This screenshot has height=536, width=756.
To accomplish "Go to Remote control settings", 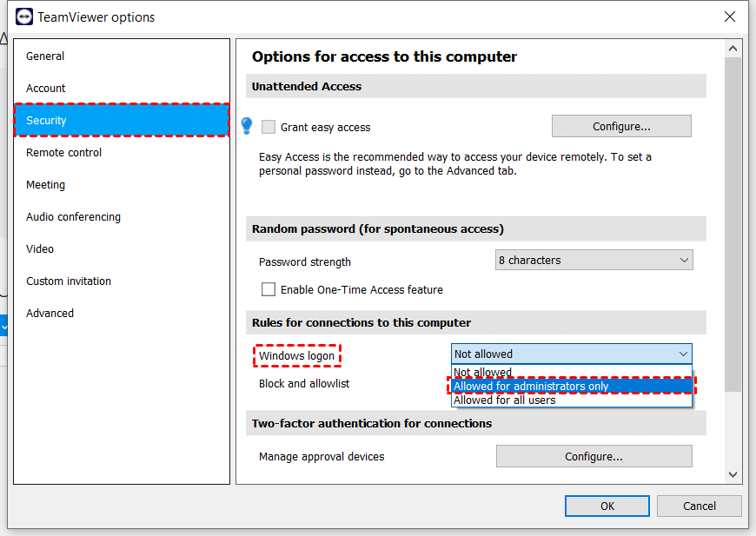I will click(x=64, y=153).
